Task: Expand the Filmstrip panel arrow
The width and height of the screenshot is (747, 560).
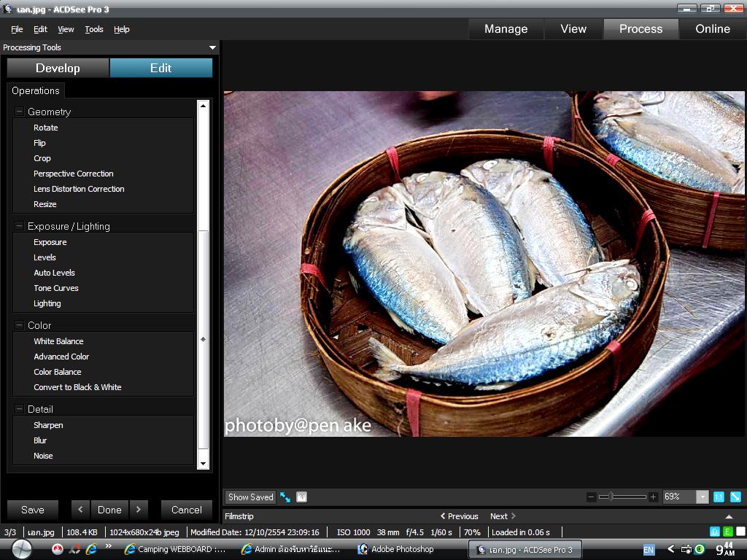Action: 729,516
